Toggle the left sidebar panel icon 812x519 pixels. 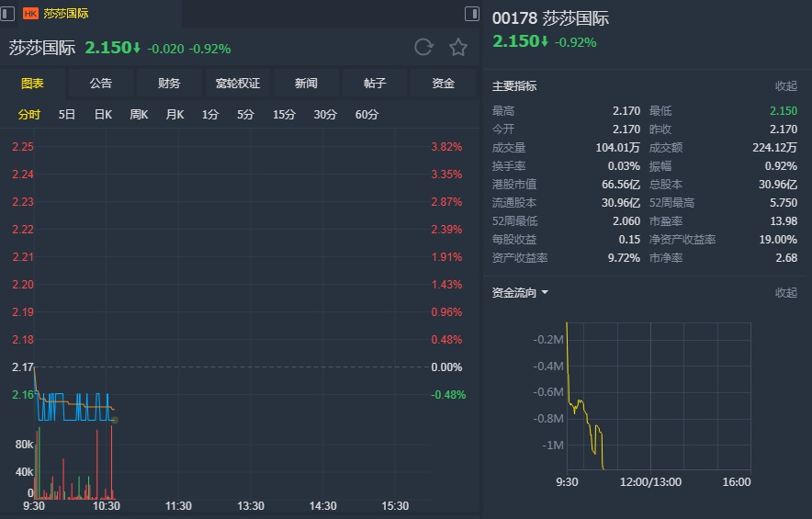click(x=7, y=13)
